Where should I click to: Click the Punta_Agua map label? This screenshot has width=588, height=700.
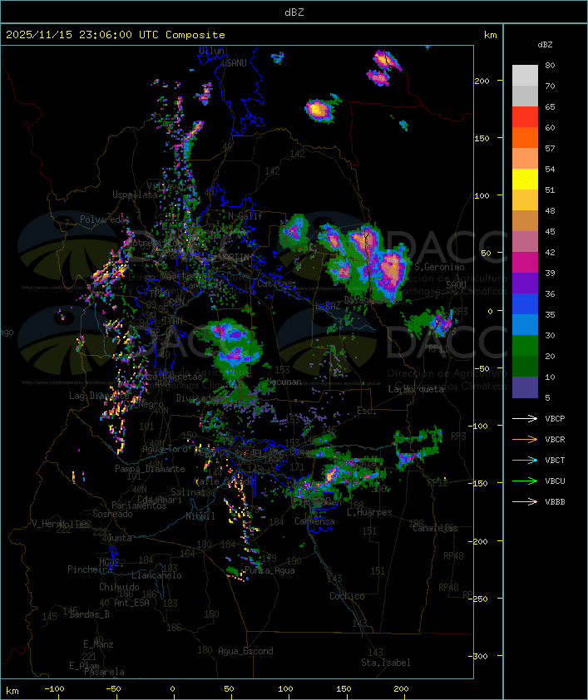coord(269,570)
